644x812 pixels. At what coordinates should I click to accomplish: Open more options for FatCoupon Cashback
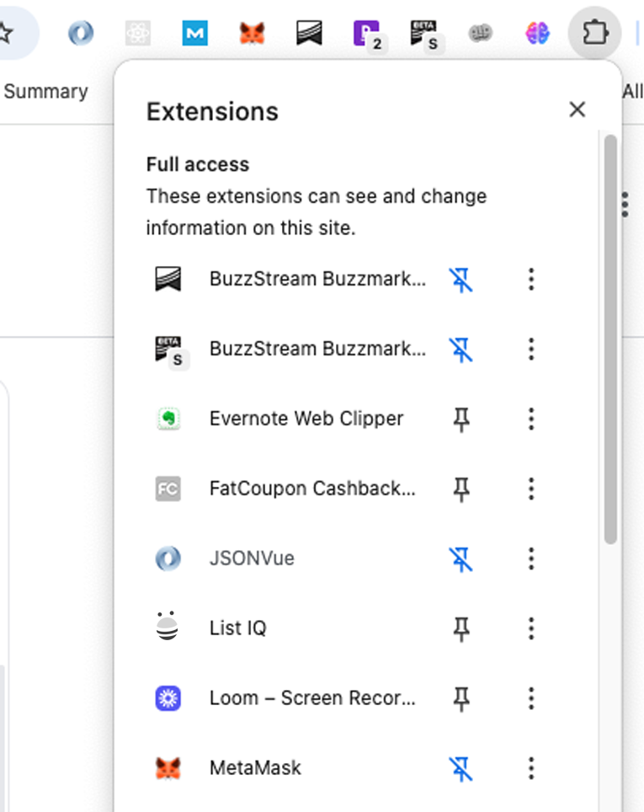(x=531, y=489)
